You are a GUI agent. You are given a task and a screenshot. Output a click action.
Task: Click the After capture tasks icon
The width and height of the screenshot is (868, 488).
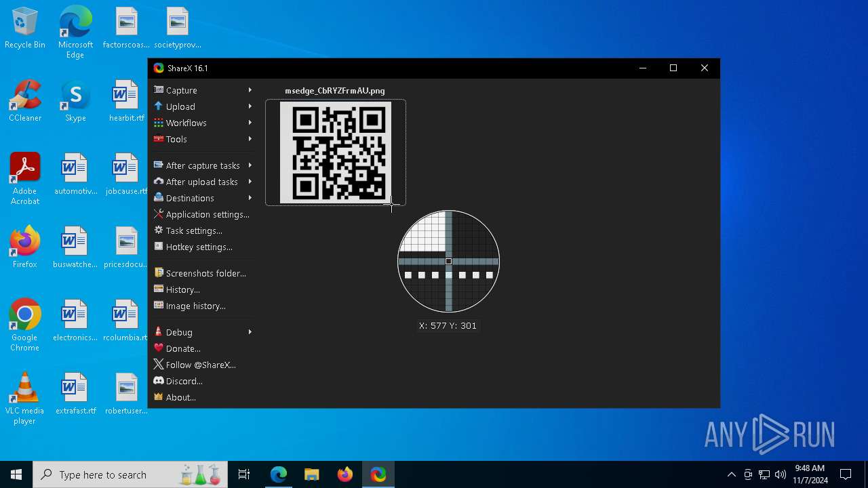[x=159, y=165]
